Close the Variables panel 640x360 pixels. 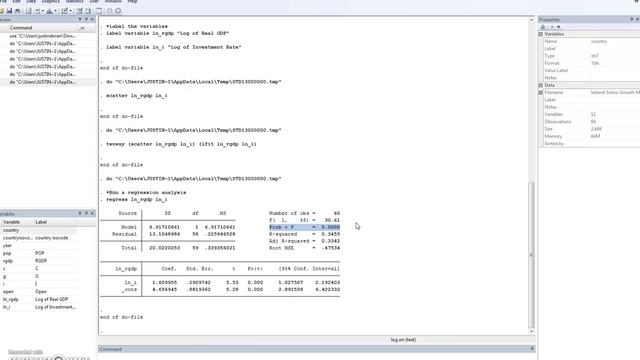tap(92, 213)
